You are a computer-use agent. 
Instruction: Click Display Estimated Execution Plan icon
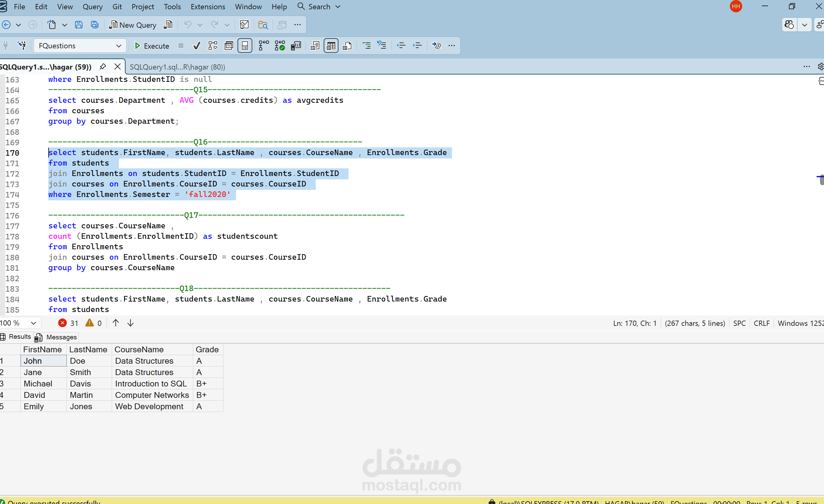tap(213, 46)
